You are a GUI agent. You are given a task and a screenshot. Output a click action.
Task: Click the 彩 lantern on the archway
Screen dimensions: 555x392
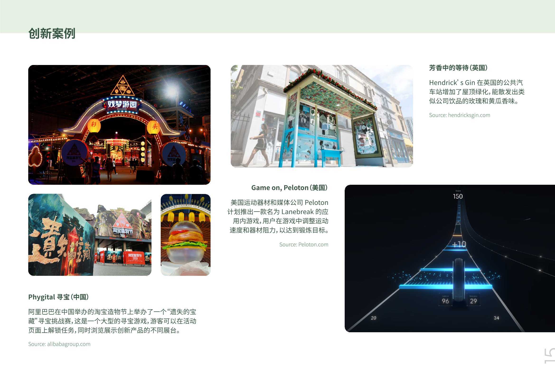(x=94, y=125)
